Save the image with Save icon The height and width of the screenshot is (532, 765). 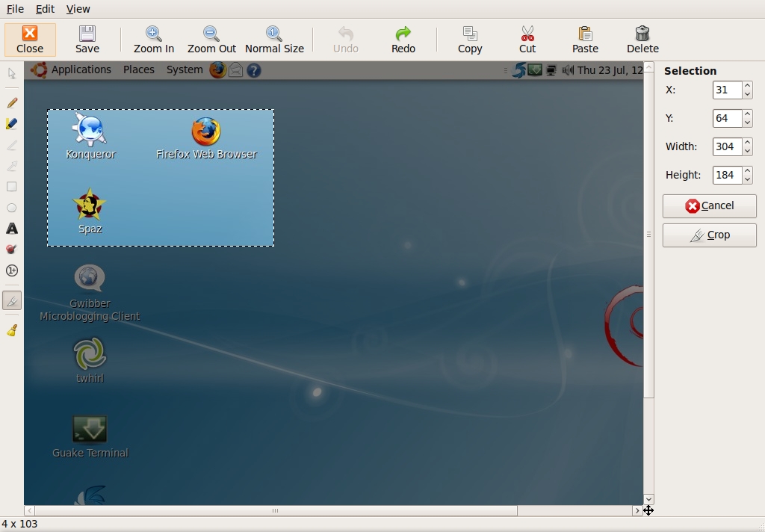[x=87, y=40]
